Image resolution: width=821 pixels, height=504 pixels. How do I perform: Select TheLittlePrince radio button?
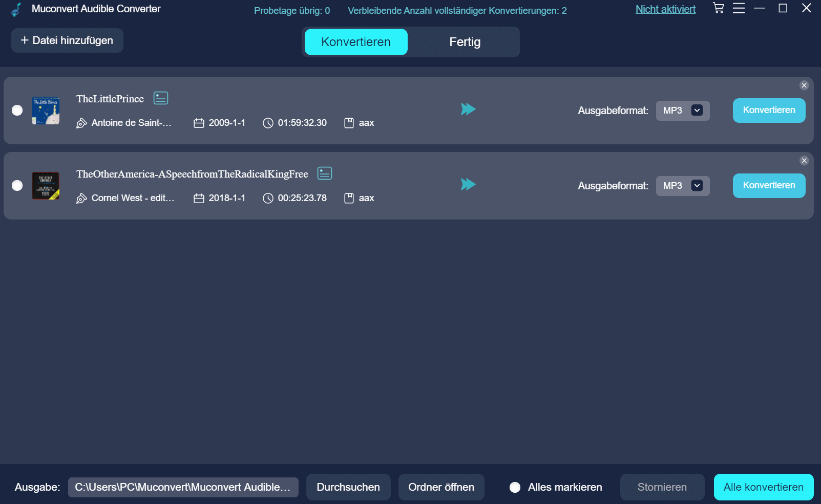(17, 110)
